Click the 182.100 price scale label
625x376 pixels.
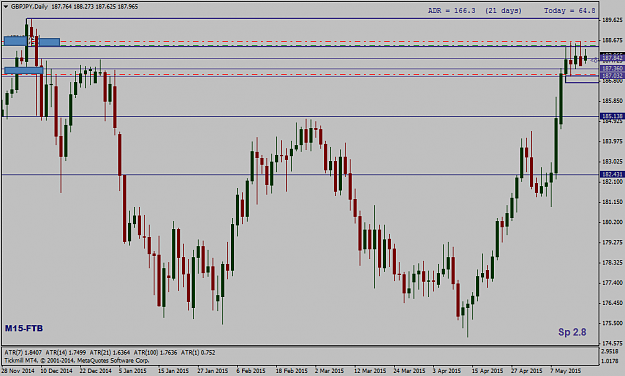pos(613,182)
